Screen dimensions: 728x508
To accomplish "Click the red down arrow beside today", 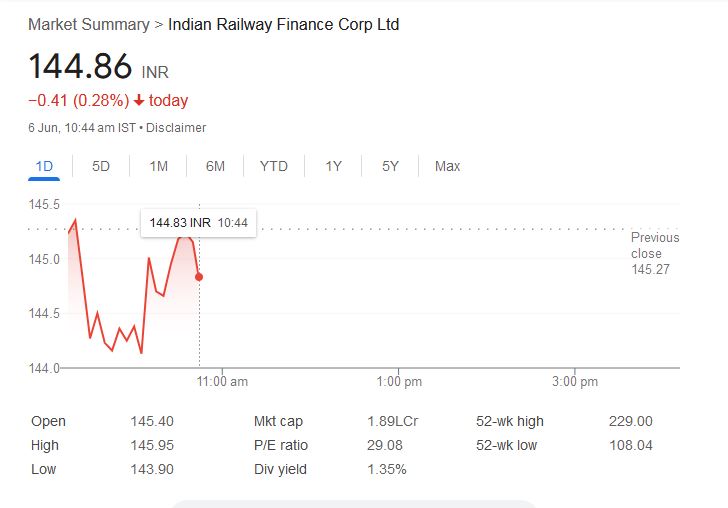I will pyautogui.click(x=138, y=100).
